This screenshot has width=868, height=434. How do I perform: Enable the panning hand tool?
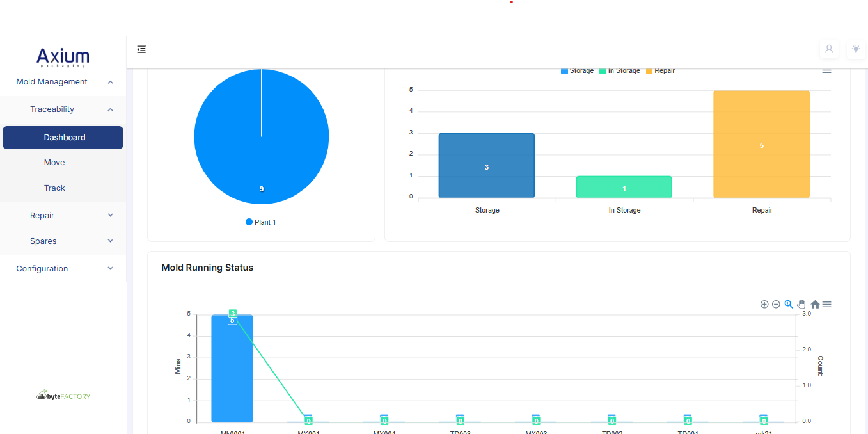point(801,304)
